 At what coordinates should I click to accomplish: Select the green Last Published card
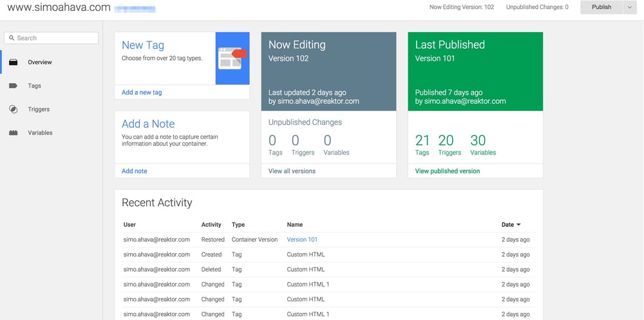(475, 71)
